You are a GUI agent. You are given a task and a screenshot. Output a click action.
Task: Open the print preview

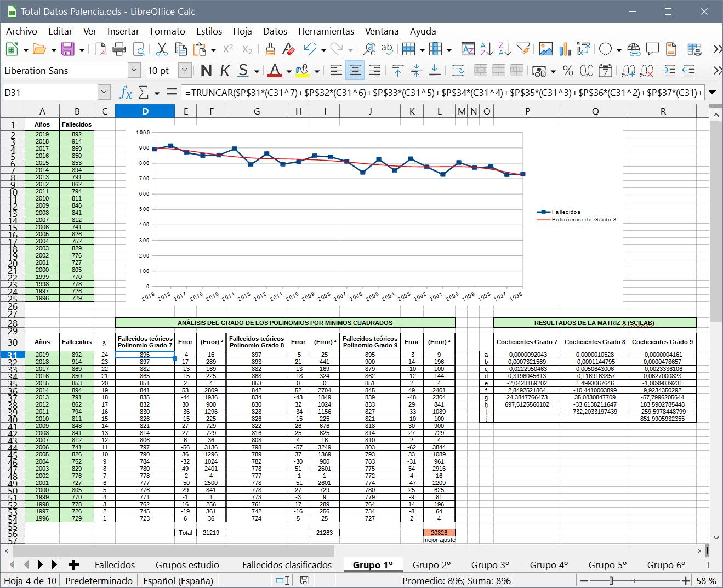tap(139, 50)
